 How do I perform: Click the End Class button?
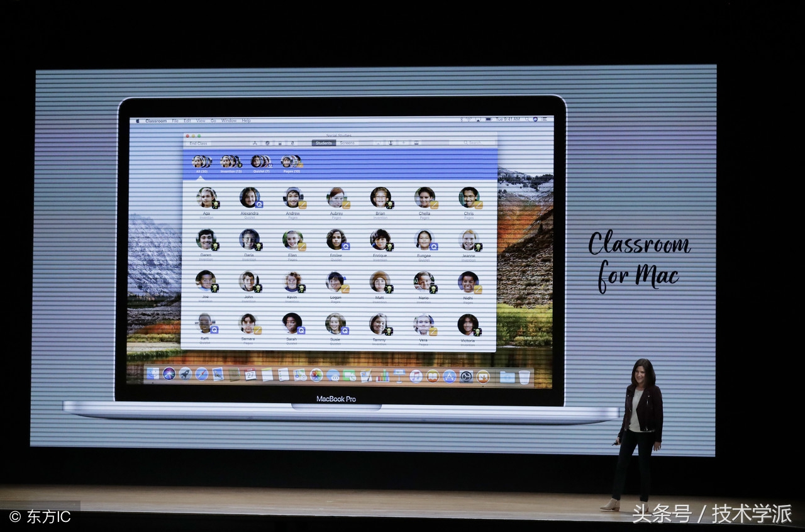[198, 143]
